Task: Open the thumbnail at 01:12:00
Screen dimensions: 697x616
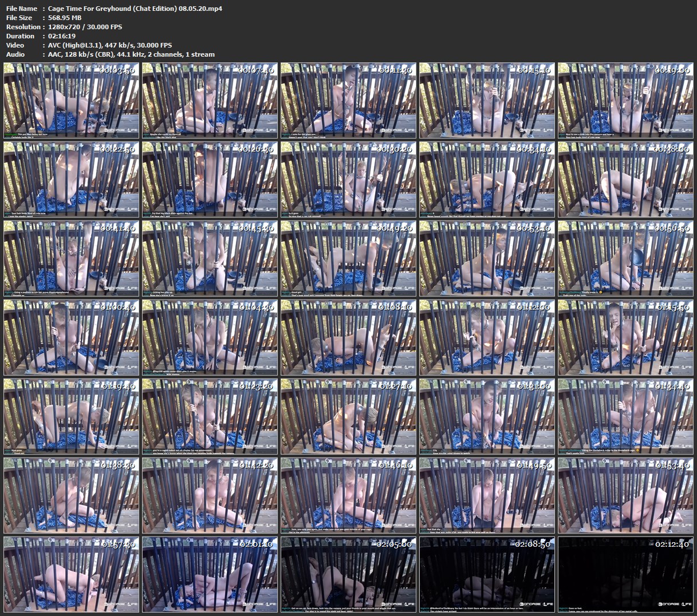Action: (487, 337)
